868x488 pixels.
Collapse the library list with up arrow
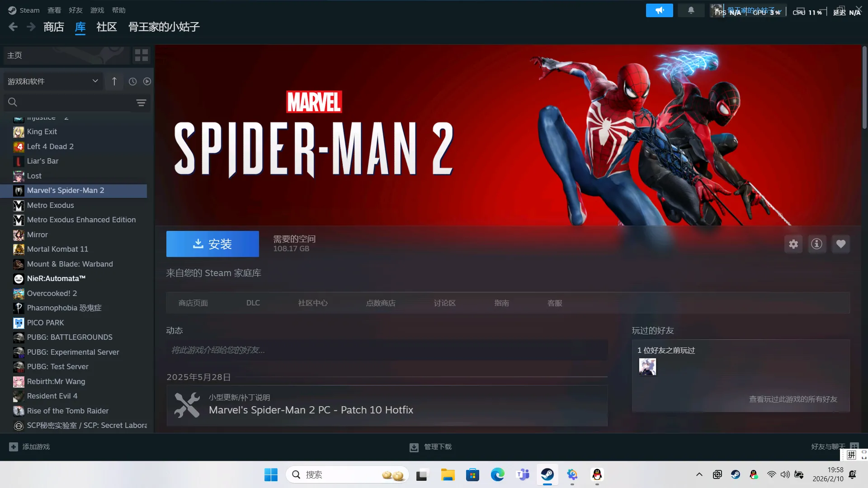tap(114, 81)
